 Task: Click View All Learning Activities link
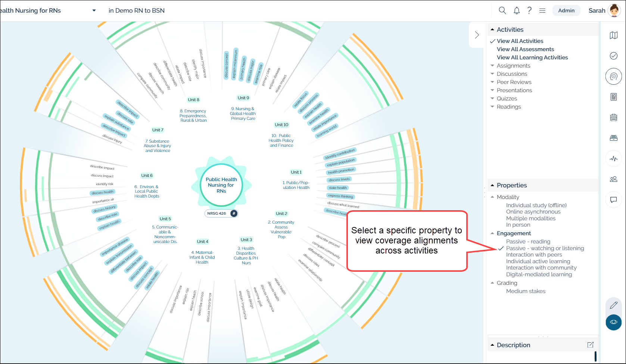[532, 57]
